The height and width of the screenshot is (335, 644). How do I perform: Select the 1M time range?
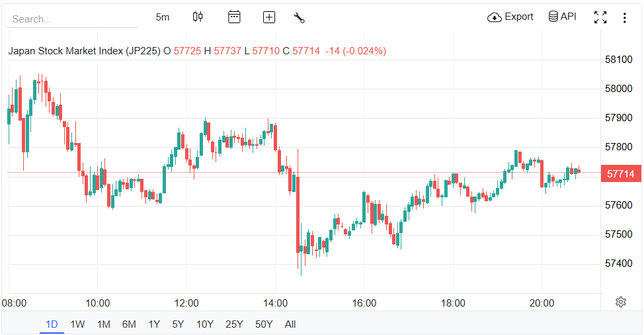coord(103,324)
